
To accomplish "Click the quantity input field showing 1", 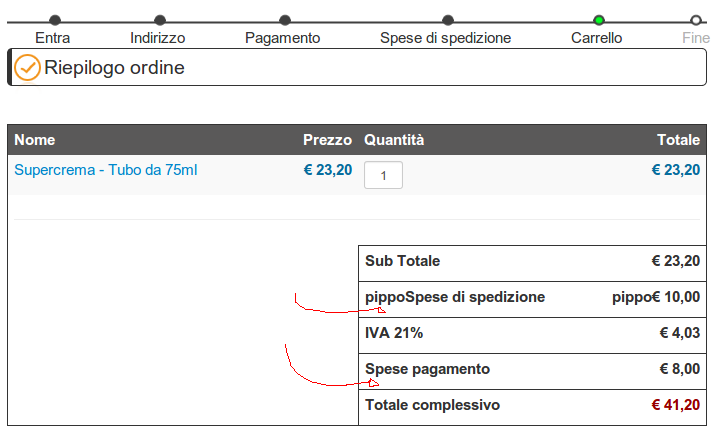I will [x=383, y=175].
